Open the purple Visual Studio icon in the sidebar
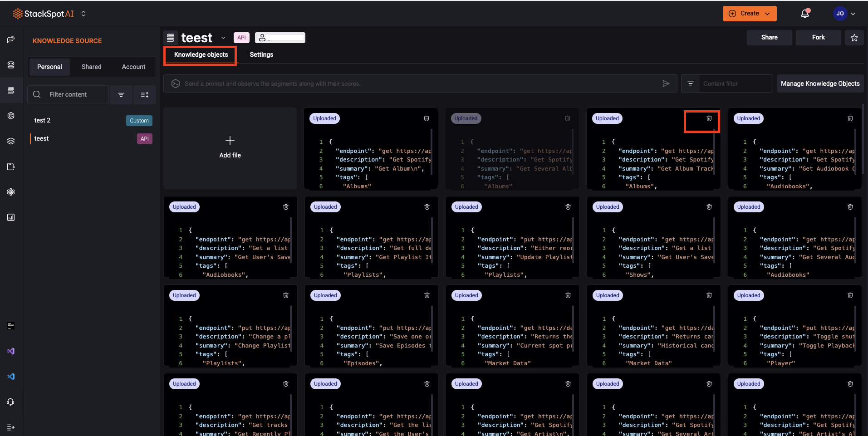 pyautogui.click(x=11, y=351)
